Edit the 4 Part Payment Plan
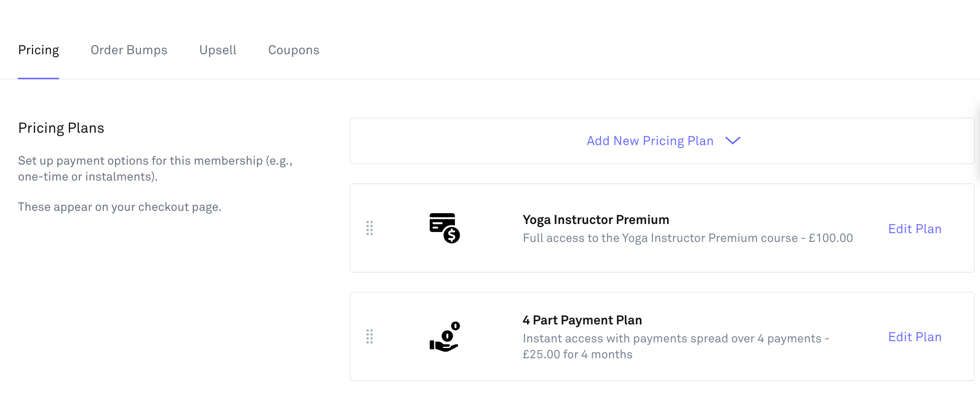The height and width of the screenshot is (393, 980). tap(915, 337)
